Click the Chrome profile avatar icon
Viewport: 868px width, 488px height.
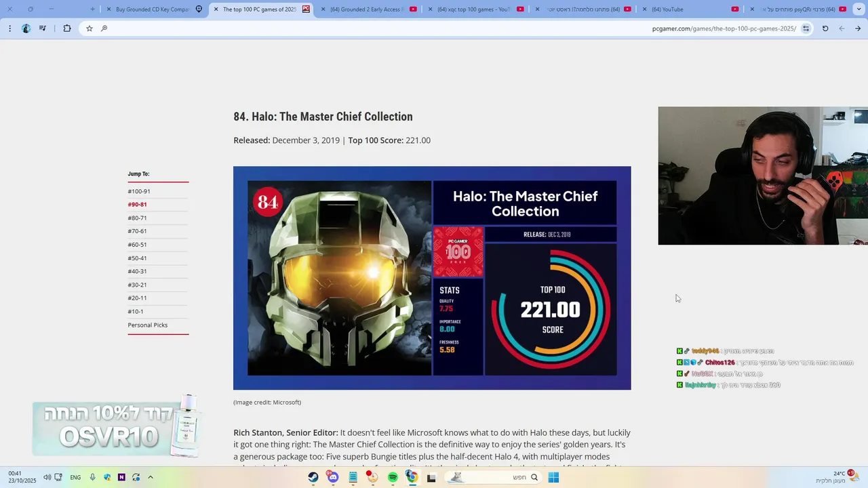(x=26, y=28)
